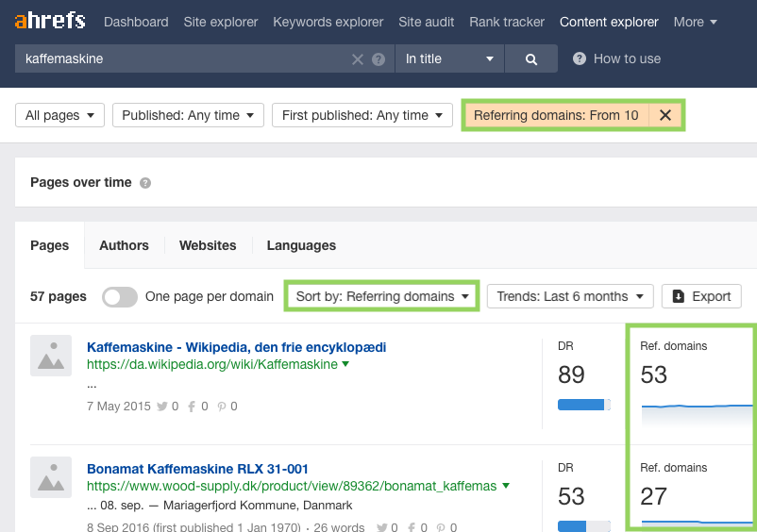Expand the More navigation menu
Image resolution: width=757 pixels, height=532 pixels.
696,22
